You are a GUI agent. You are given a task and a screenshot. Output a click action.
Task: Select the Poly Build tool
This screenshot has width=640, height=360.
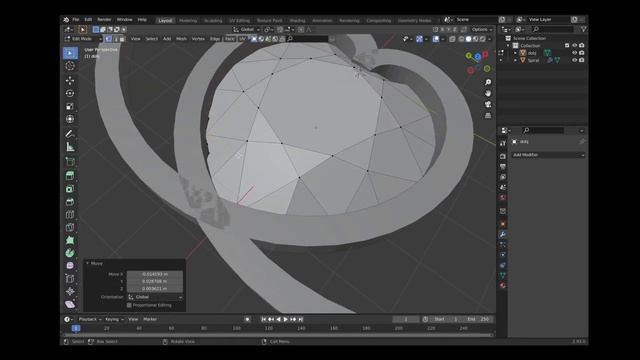click(70, 240)
